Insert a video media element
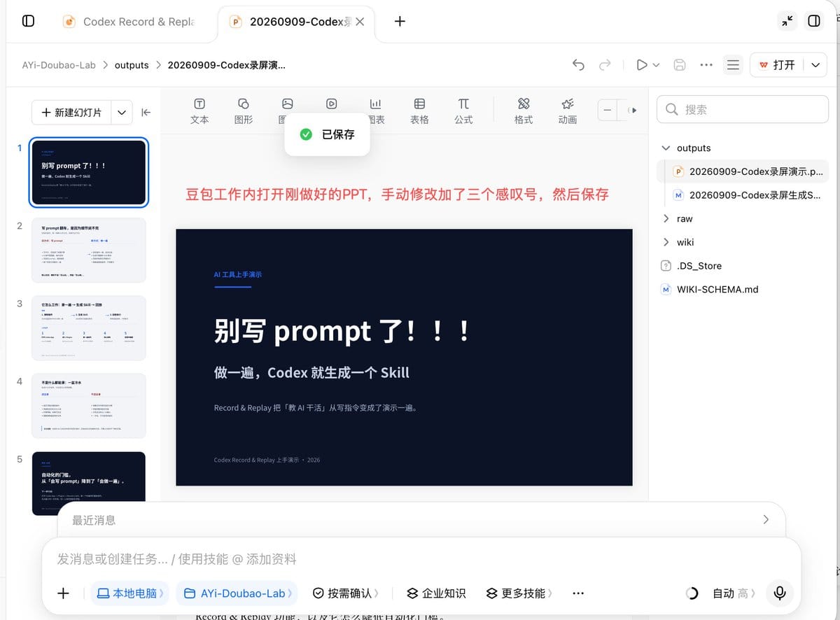The width and height of the screenshot is (840, 620). (332, 104)
